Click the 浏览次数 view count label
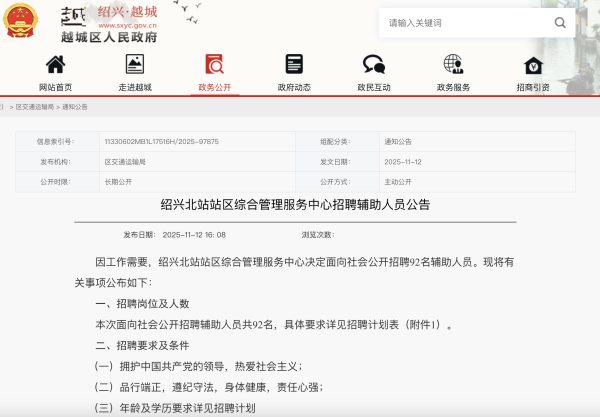The image size is (600, 417). tap(316, 235)
